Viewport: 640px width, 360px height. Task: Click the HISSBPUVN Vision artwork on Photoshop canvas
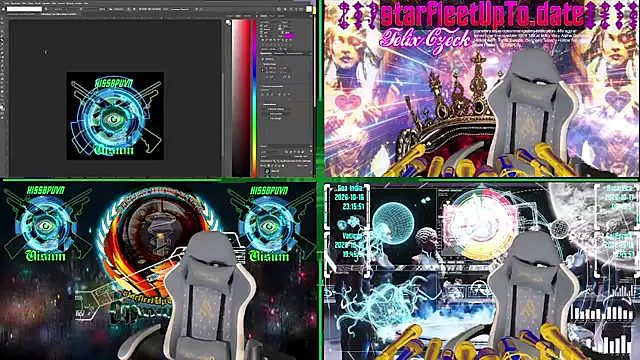(x=115, y=116)
